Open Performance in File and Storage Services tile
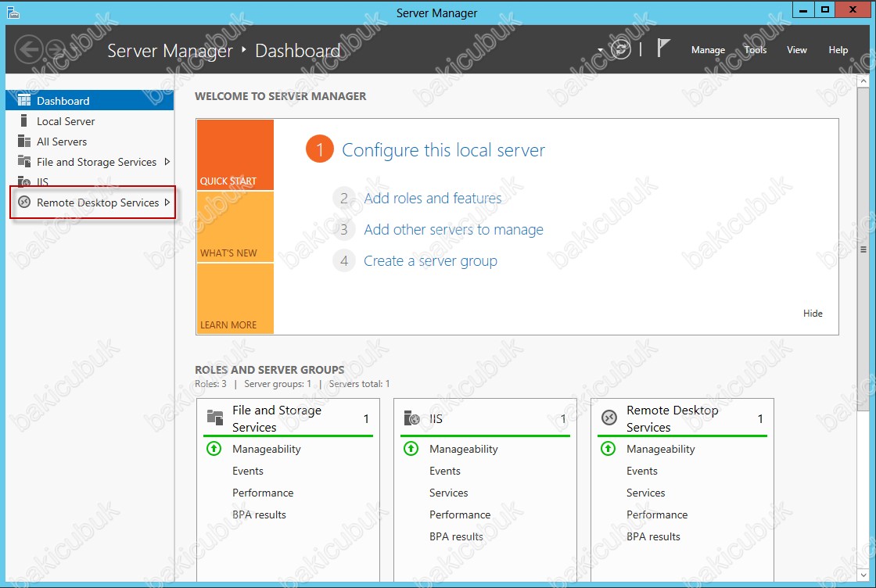 coord(263,493)
